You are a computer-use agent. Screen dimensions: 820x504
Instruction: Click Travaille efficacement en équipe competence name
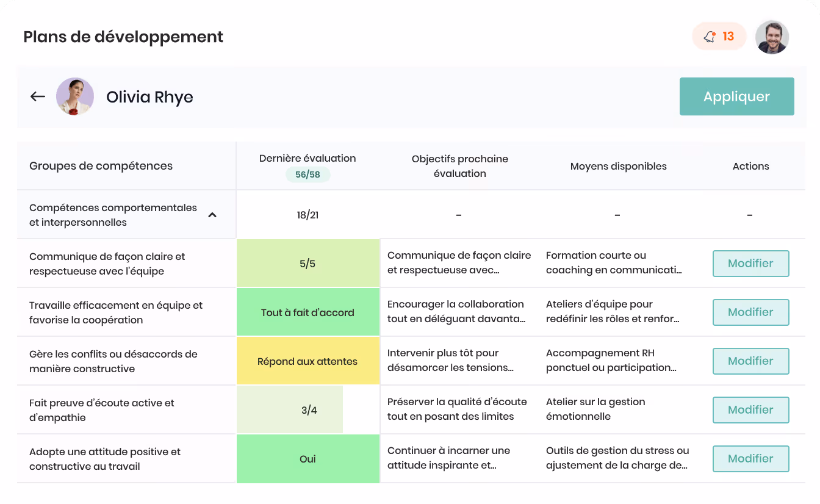(x=116, y=312)
